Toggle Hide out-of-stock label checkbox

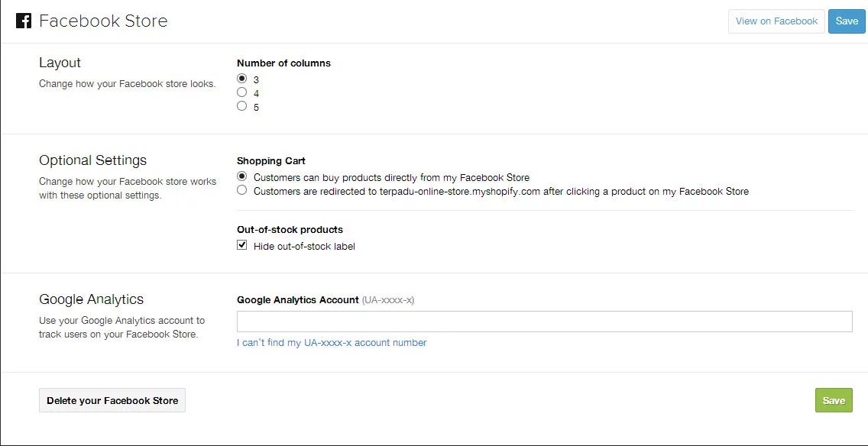pyautogui.click(x=242, y=245)
